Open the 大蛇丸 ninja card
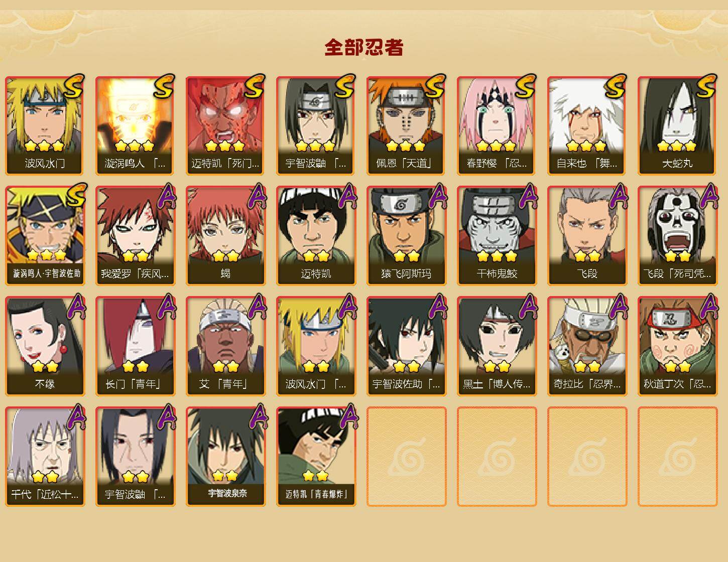 click(x=677, y=125)
